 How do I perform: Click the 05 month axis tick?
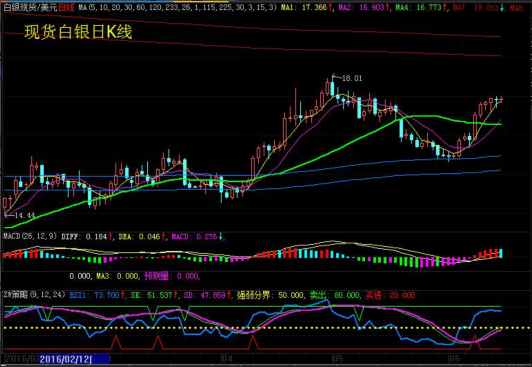(338, 359)
